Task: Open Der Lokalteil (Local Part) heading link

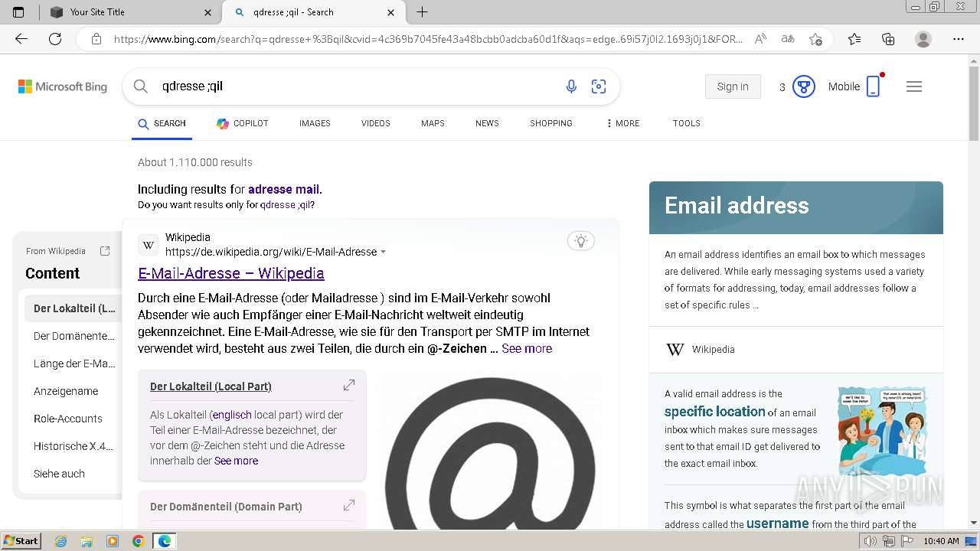Action: [211, 386]
